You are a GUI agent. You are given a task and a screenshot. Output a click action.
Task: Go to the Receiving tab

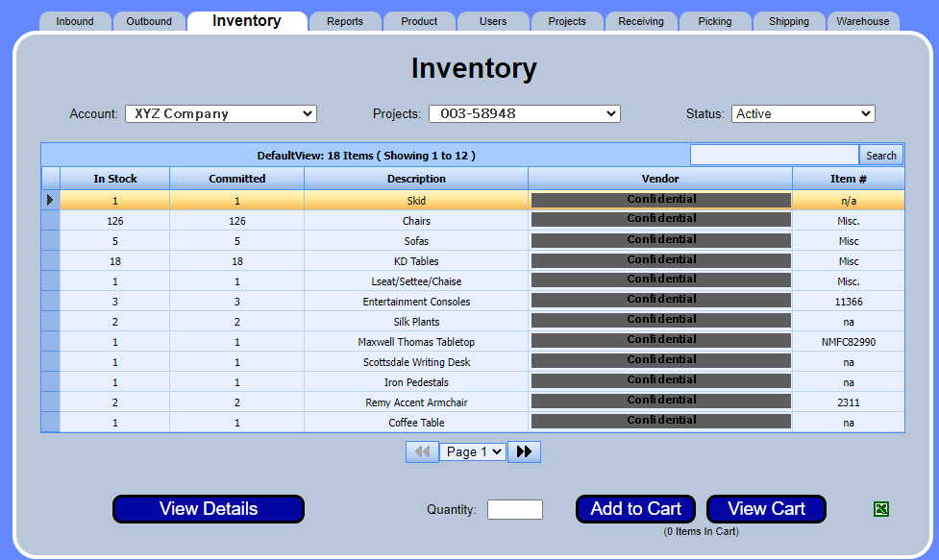point(641,21)
